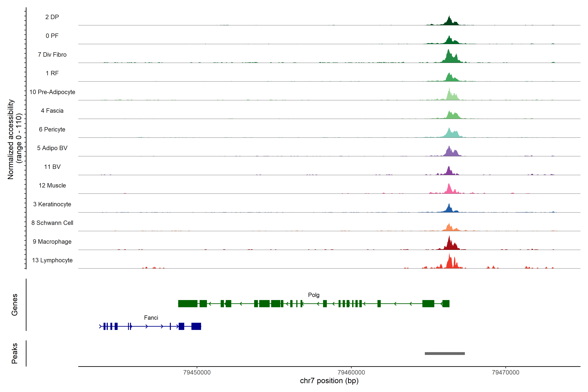Click the 9 Macrophage track label

52,242
